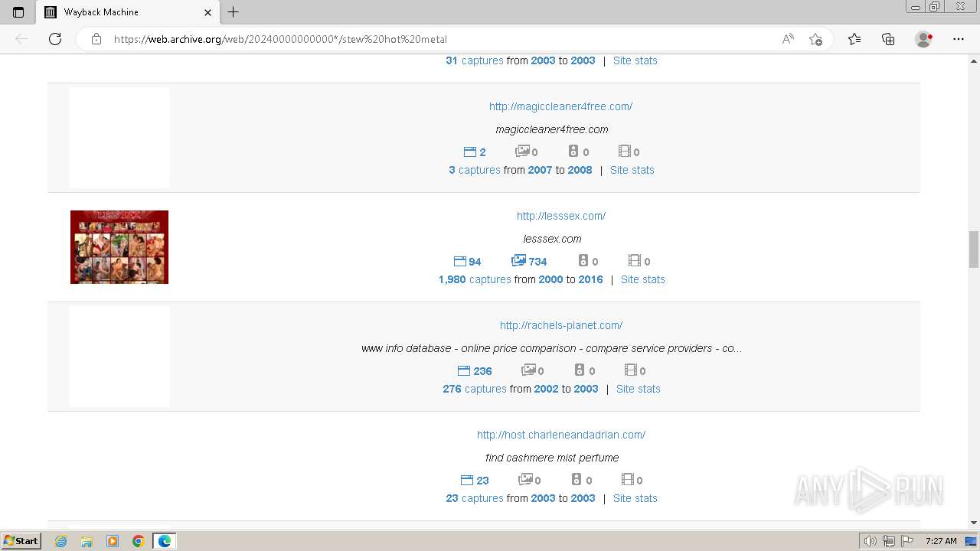Click the audio count icon for host.charleneandadrian.com
The width and height of the screenshot is (980, 551).
click(577, 480)
